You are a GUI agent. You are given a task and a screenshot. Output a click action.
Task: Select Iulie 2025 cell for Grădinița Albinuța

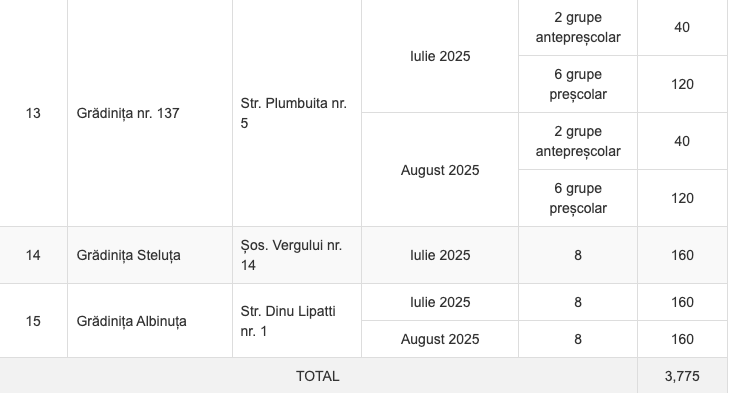440,302
